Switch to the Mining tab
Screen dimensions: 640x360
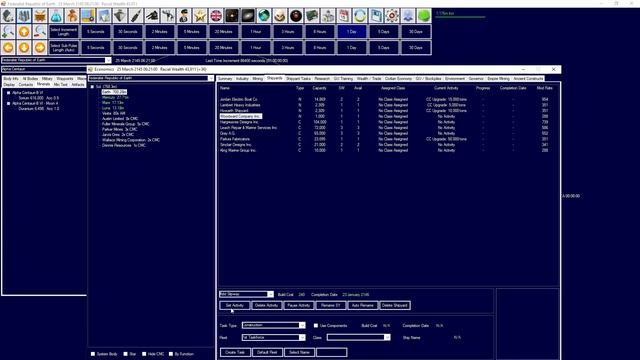[x=258, y=78]
